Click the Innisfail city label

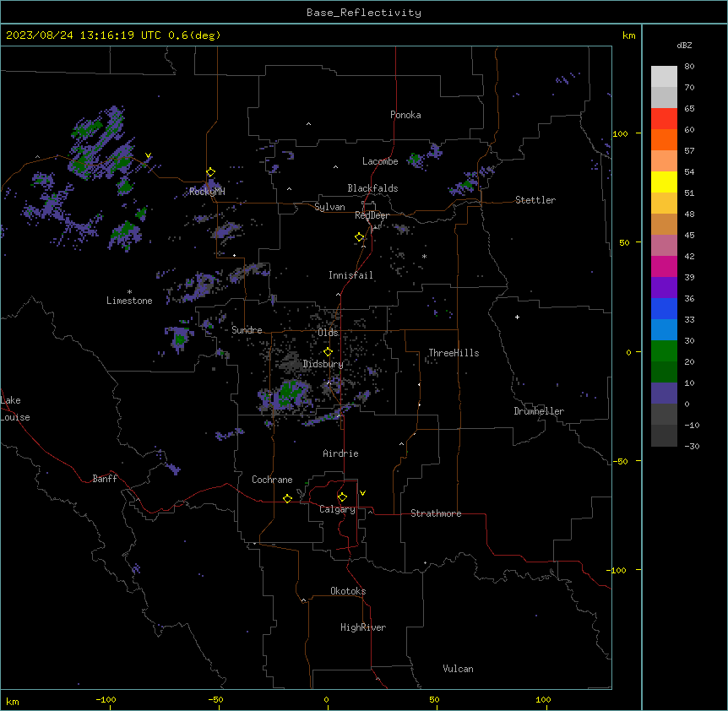click(350, 275)
